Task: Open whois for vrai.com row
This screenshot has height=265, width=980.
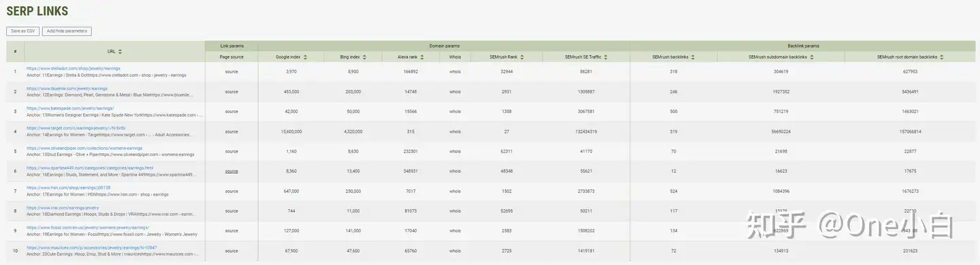Action: tap(455, 211)
